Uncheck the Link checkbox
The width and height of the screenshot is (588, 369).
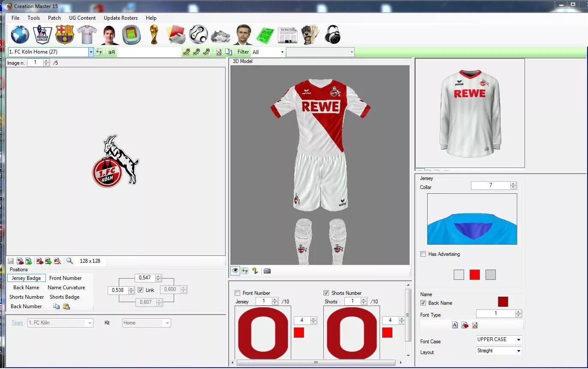pos(140,290)
